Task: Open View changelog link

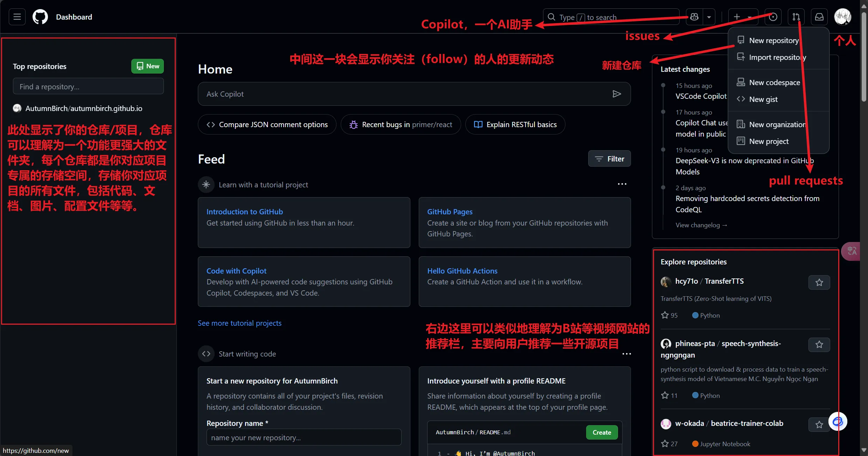Action: [701, 225]
